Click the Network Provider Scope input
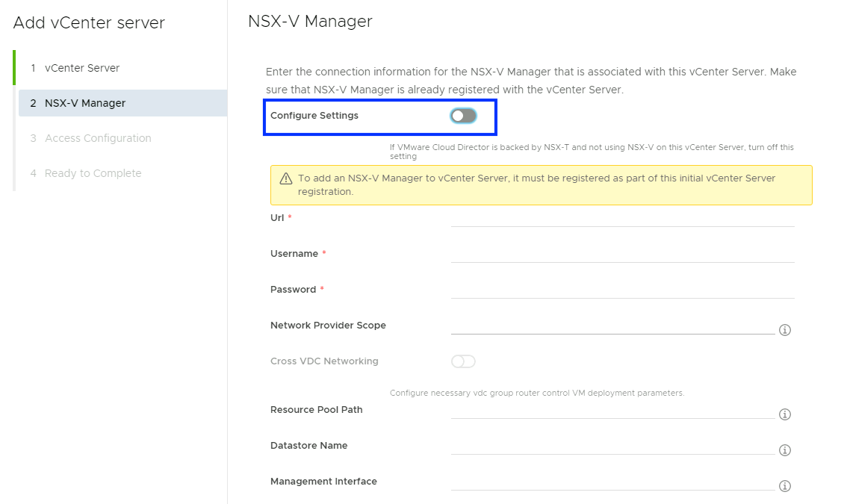Image resolution: width=847 pixels, height=504 pixels. [612, 326]
